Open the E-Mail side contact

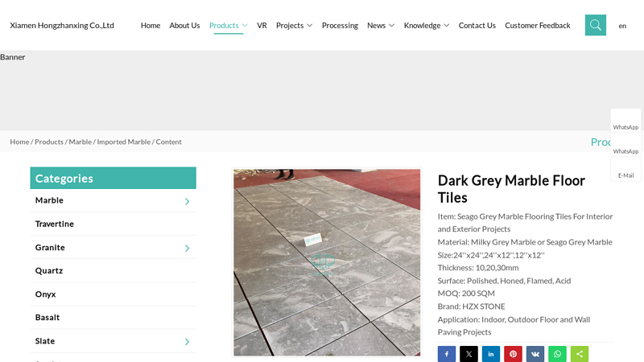coord(625,170)
